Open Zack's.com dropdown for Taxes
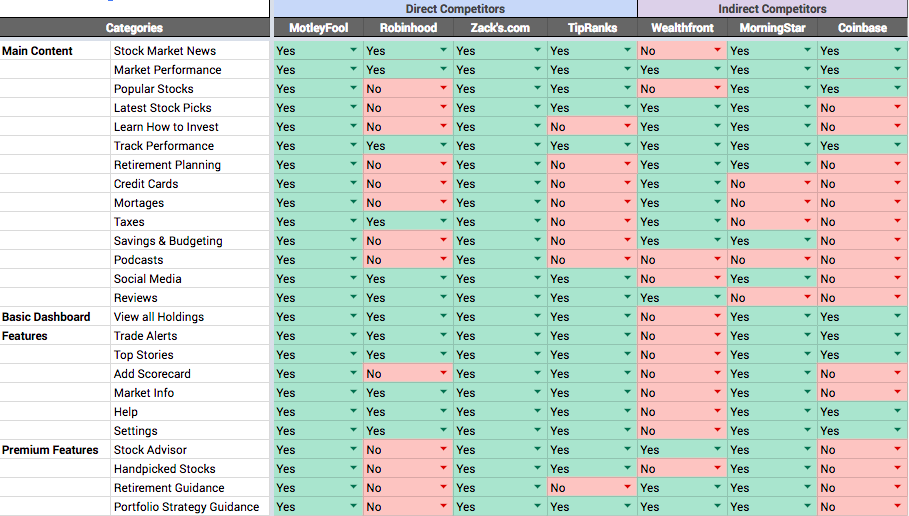This screenshot has width=909, height=516. tap(537, 221)
